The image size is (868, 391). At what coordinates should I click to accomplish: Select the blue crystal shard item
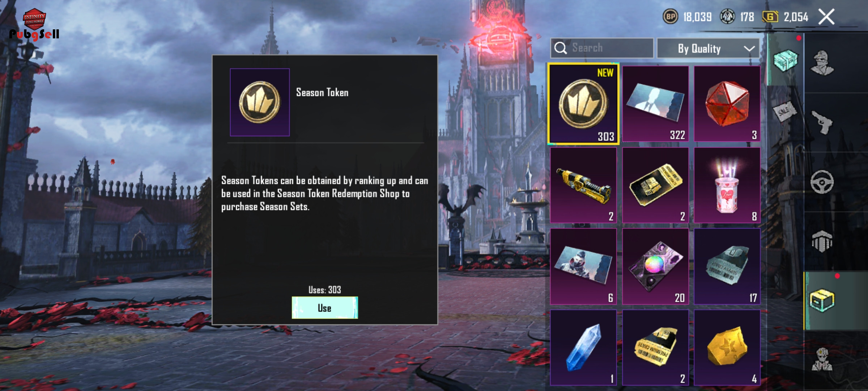click(583, 348)
